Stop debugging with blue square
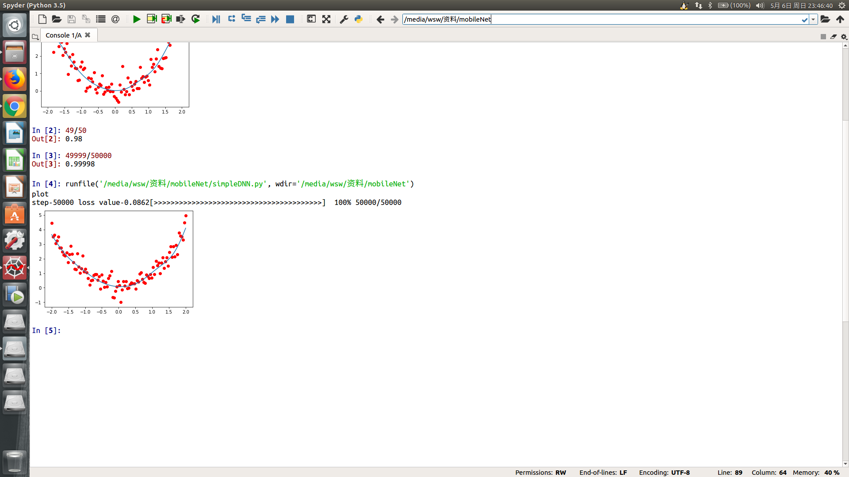 coord(290,19)
